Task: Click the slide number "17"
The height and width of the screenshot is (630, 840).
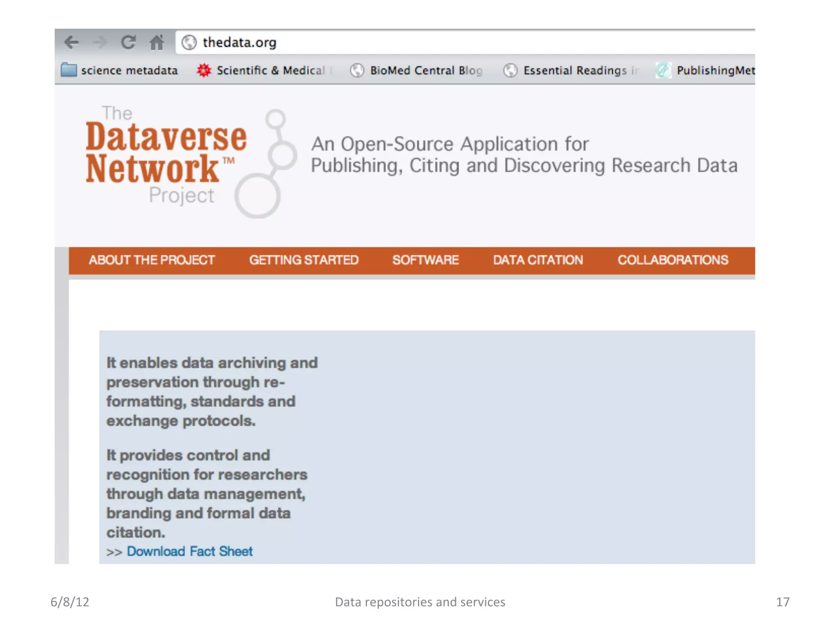Action: tap(783, 602)
